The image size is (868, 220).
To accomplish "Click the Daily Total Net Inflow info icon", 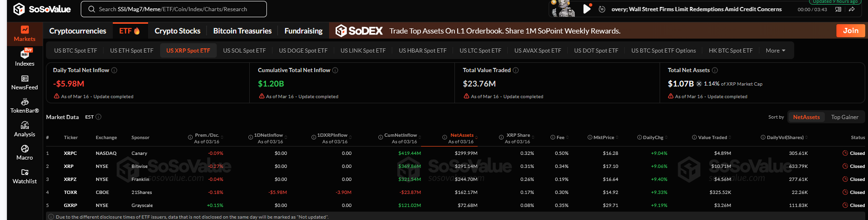I will coord(114,70).
